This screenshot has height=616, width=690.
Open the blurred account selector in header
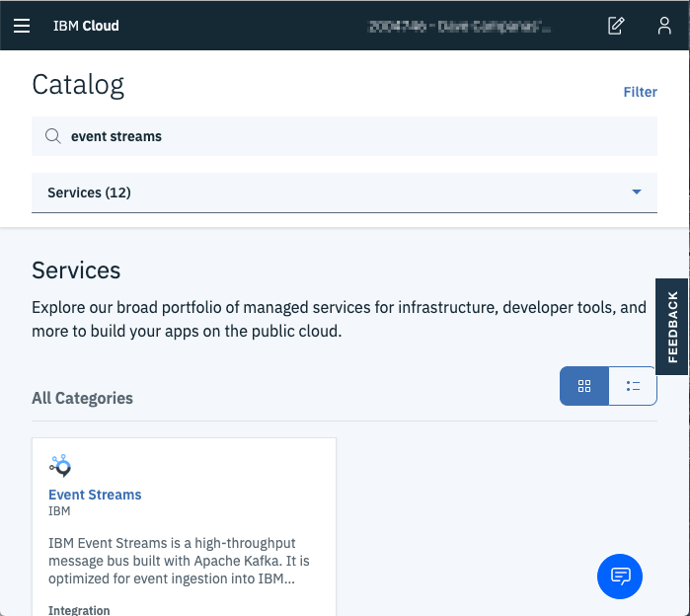click(459, 27)
